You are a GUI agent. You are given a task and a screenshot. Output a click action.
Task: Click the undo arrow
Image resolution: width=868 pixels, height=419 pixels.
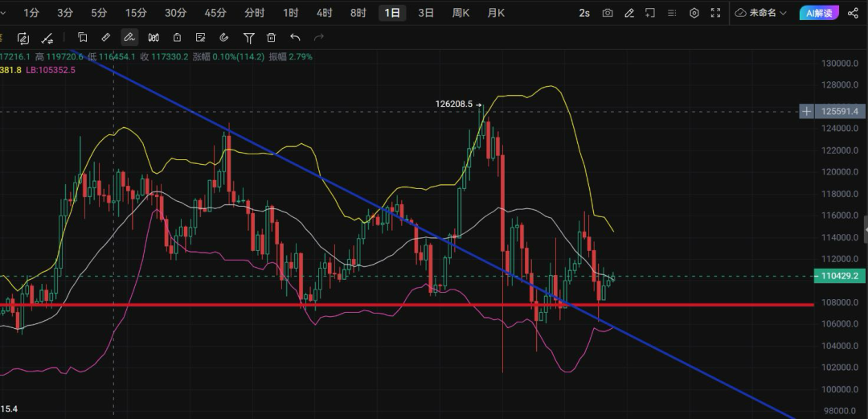(x=295, y=38)
